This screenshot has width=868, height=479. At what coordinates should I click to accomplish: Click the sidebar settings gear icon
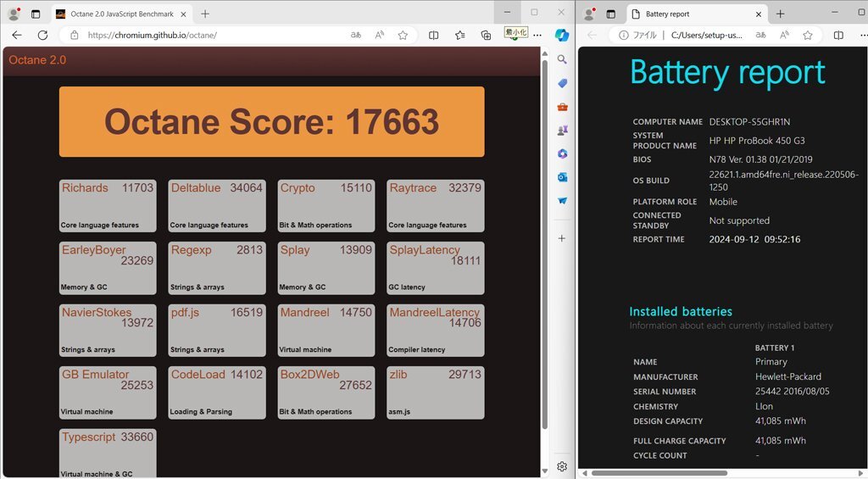click(561, 466)
